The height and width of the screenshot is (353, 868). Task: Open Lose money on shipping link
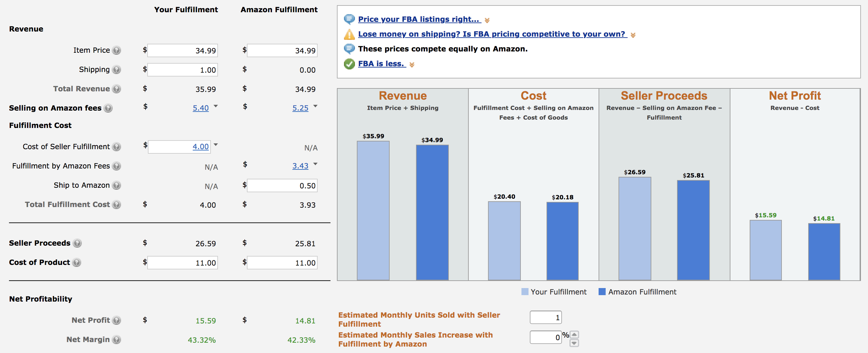pyautogui.click(x=492, y=34)
